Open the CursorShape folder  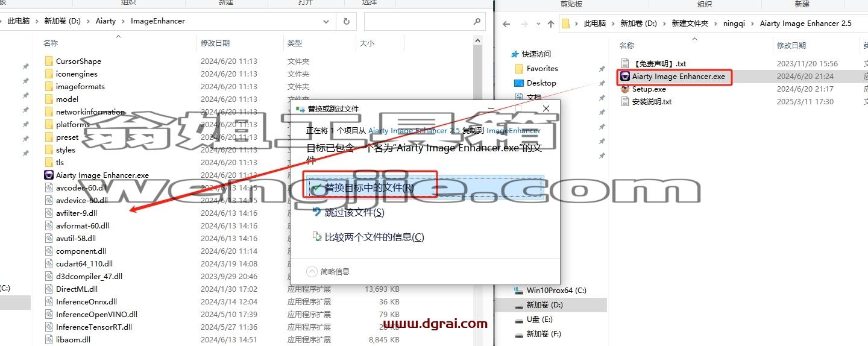78,61
